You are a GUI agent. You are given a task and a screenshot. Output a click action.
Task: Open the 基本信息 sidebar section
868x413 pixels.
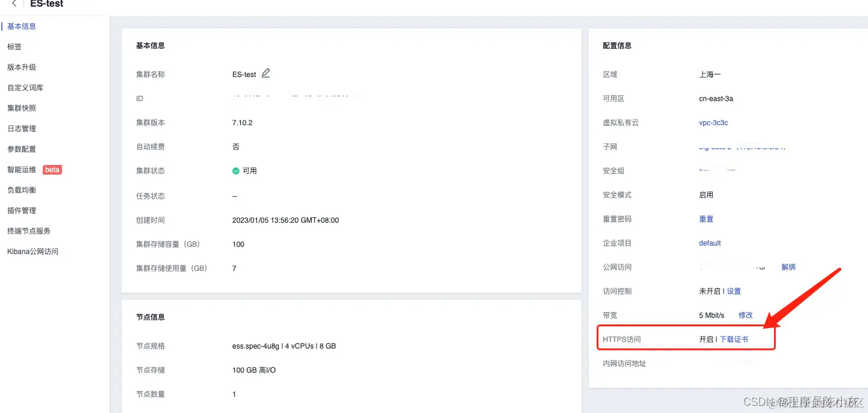(22, 26)
